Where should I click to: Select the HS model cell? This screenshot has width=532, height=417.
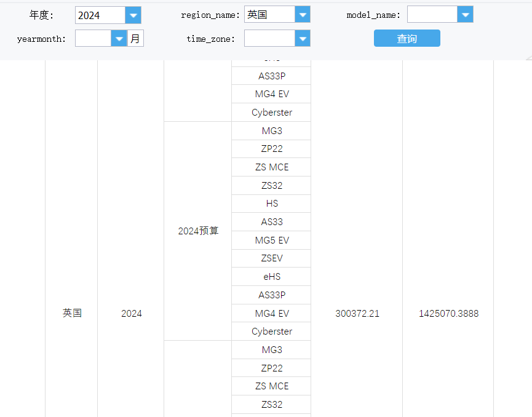(271, 204)
